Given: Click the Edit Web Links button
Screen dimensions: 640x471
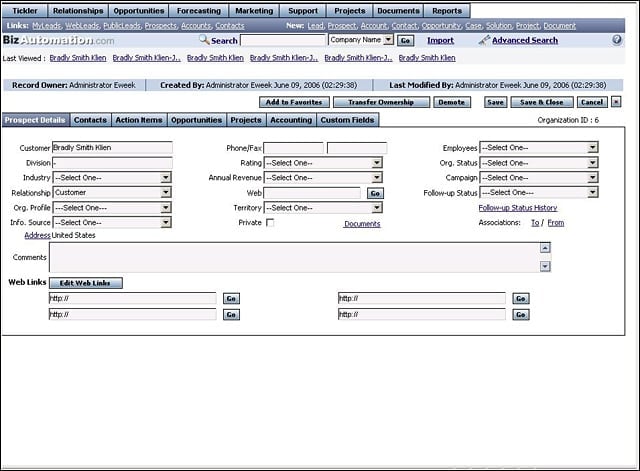Looking at the screenshot, I should [x=85, y=283].
